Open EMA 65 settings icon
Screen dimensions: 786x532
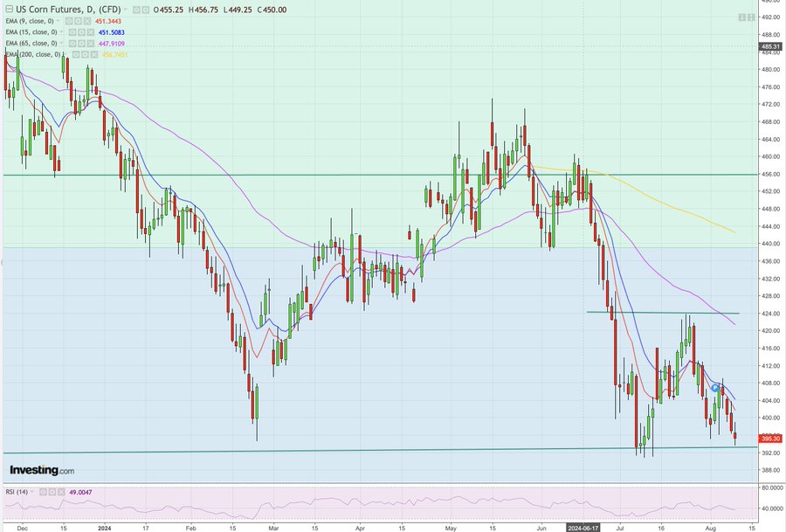(82, 44)
